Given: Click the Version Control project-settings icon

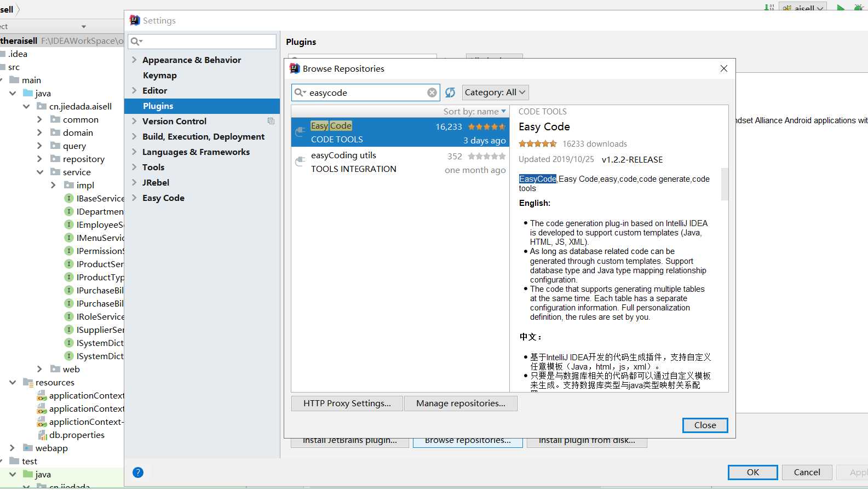Looking at the screenshot, I should tap(271, 121).
